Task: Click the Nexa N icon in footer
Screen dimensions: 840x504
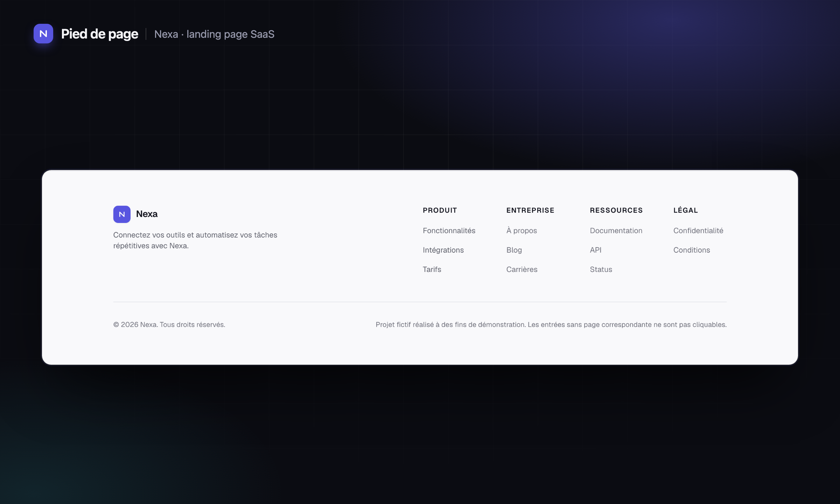Action: coord(122,214)
